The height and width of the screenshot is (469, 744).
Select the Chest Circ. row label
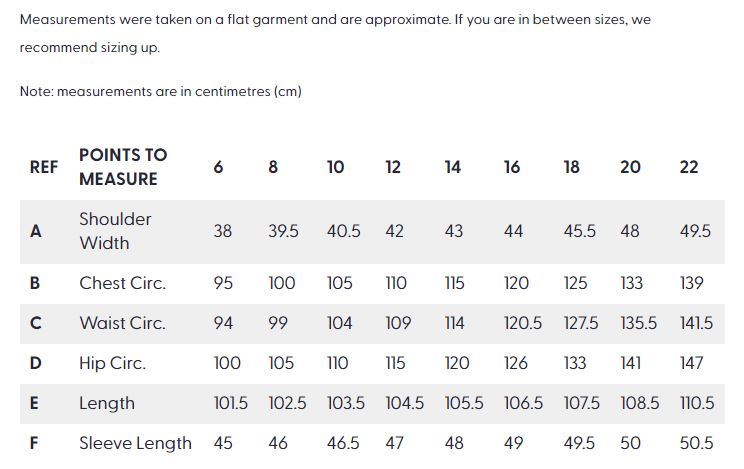(x=122, y=283)
